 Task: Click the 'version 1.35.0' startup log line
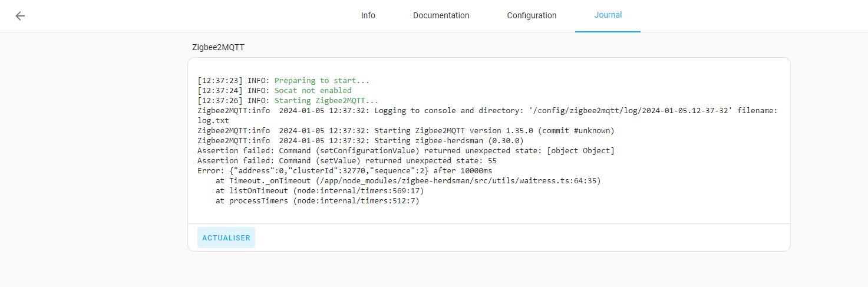tap(407, 130)
